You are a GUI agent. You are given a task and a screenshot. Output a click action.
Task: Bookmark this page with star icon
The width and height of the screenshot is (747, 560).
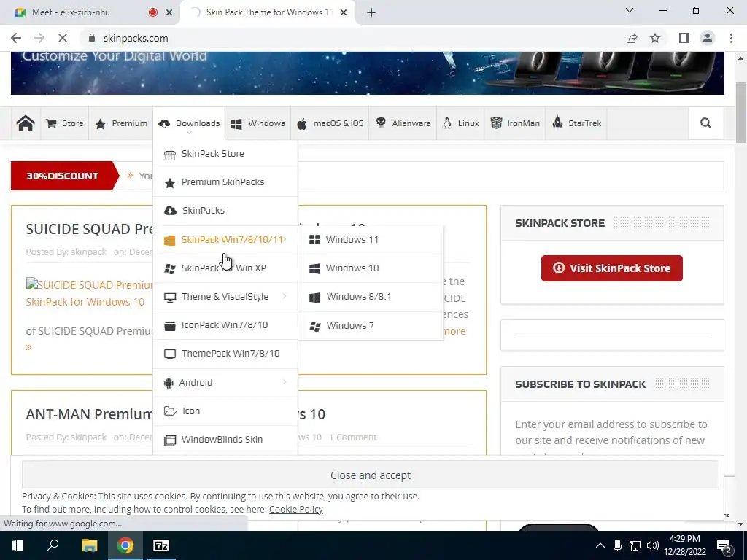pos(655,38)
